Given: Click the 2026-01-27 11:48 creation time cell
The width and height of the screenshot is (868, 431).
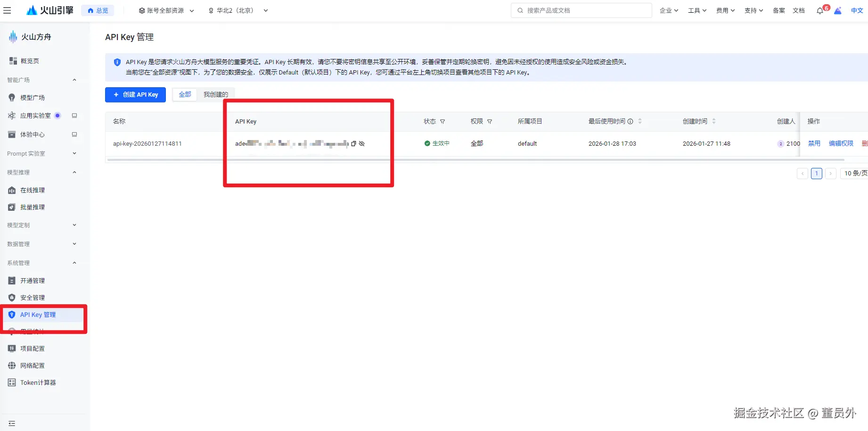Looking at the screenshot, I should click(706, 144).
